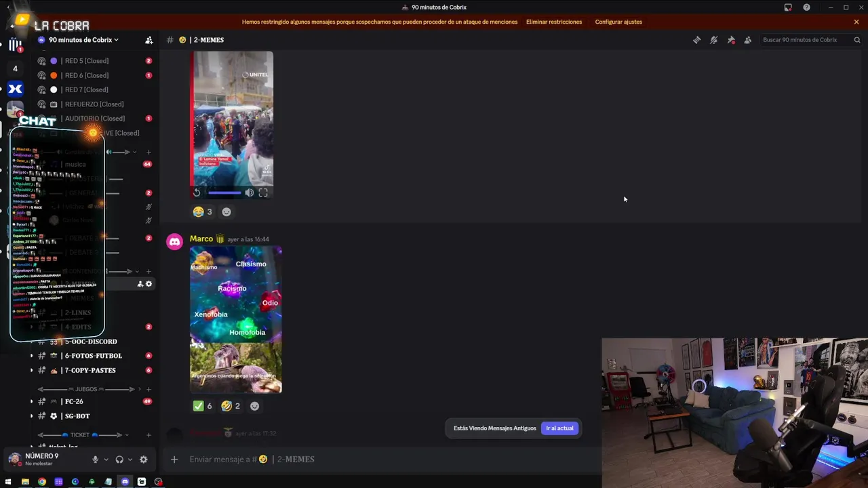The image size is (868, 488).
Task: Add reaction below the video message
Action: pos(226,212)
